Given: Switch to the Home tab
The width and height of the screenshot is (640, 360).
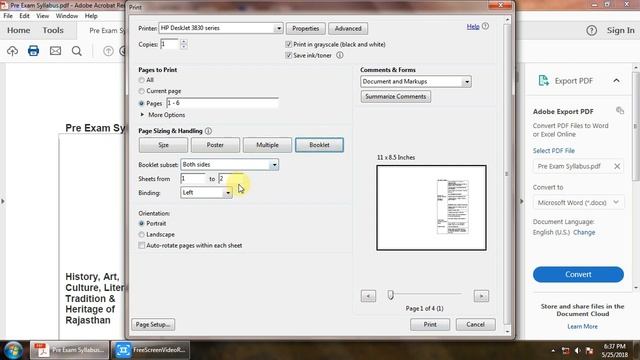Looking at the screenshot, I should (18, 30).
